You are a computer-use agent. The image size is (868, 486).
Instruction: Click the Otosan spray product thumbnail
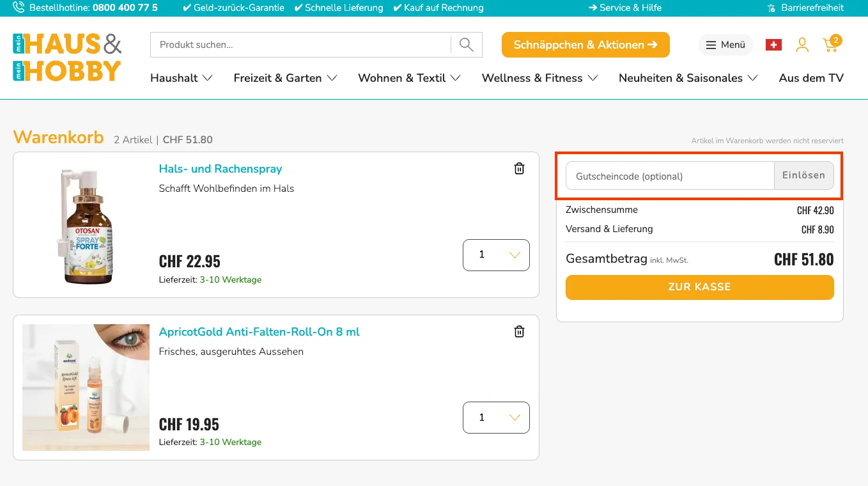coord(86,225)
